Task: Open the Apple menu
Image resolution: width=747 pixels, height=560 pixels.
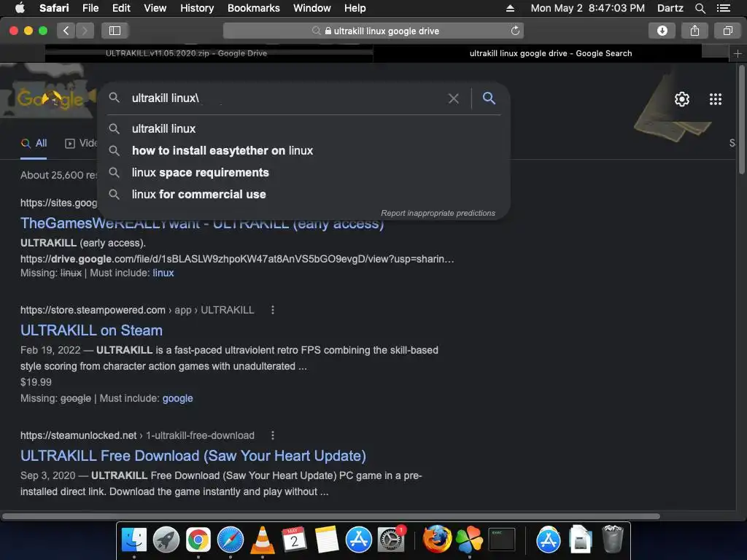Action: tap(20, 8)
